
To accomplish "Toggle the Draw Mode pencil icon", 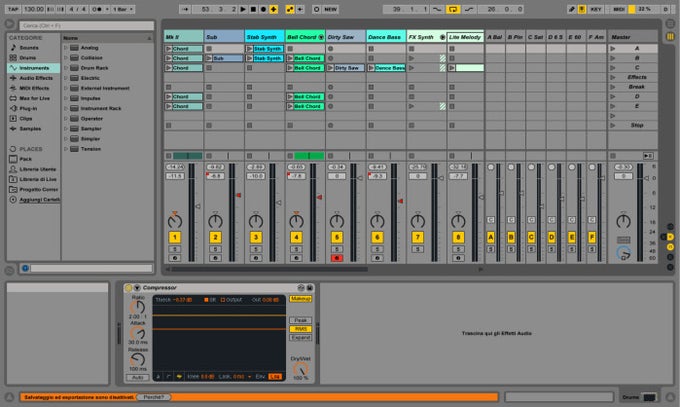I will pos(572,9).
